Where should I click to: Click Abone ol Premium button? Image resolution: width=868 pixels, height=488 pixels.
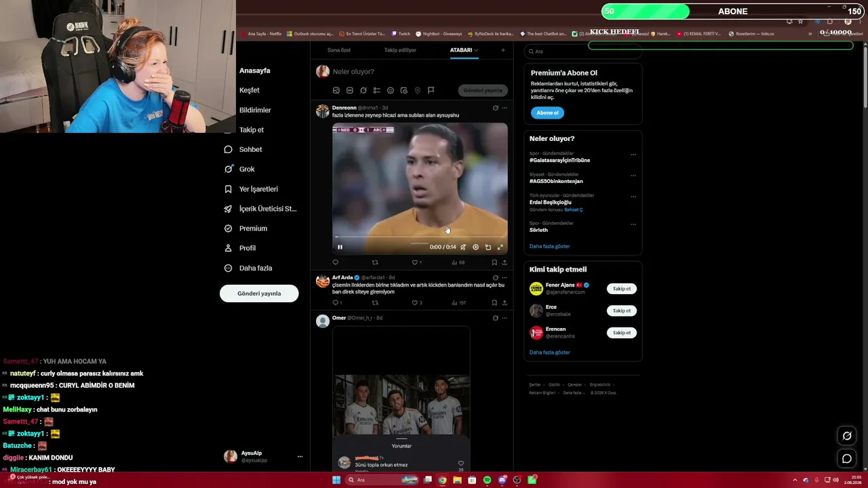coord(547,113)
